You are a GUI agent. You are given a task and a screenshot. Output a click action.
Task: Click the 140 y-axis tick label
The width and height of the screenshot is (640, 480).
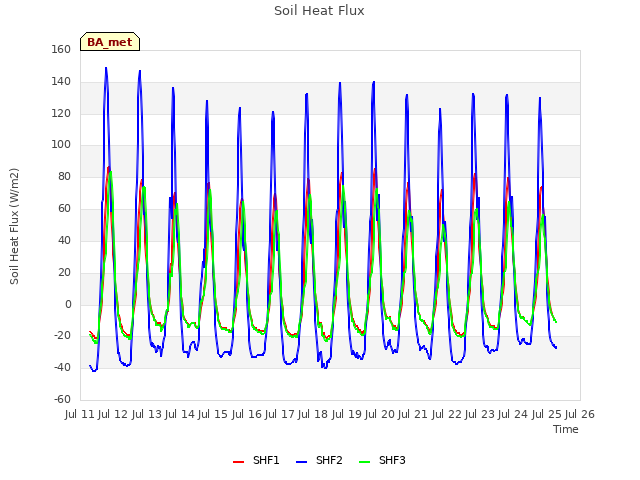[61, 82]
